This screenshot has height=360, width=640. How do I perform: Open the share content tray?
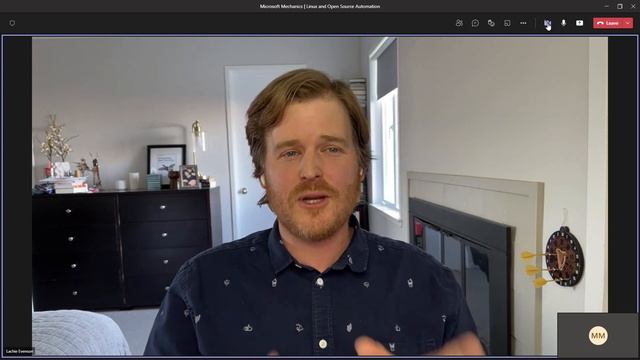579,23
